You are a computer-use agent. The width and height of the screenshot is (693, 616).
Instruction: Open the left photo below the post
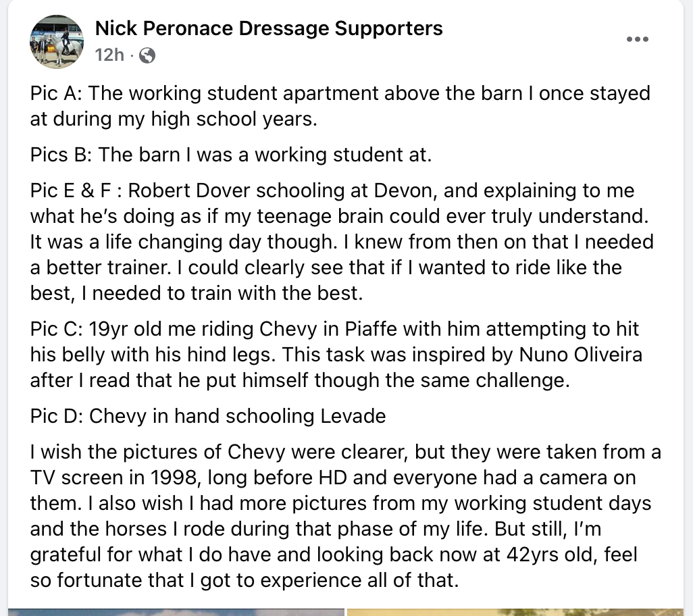pyautogui.click(x=176, y=612)
